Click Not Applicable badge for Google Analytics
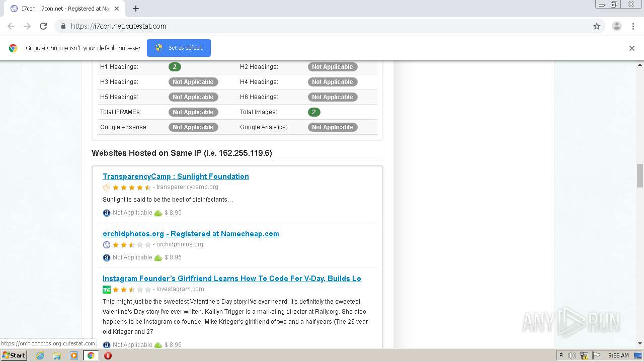The width and height of the screenshot is (644, 362). coord(333,127)
